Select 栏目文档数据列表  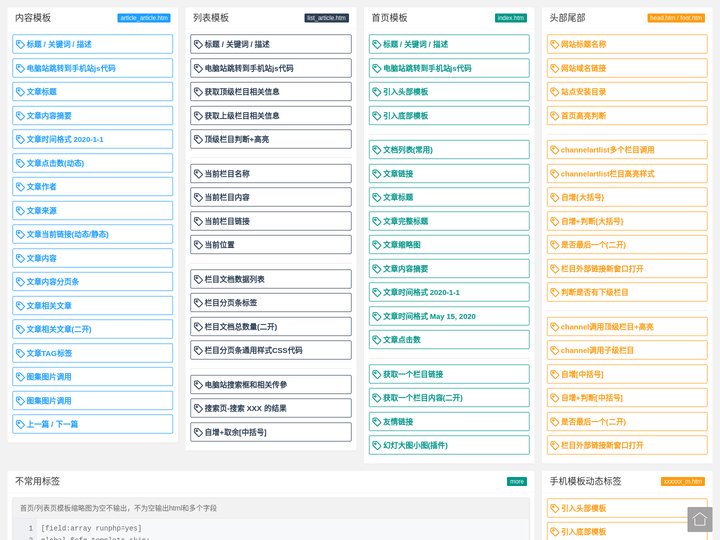tap(271, 279)
